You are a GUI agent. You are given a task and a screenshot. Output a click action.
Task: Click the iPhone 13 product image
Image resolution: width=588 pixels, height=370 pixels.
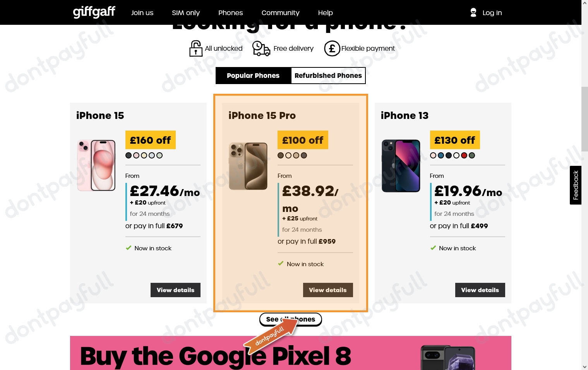(401, 166)
